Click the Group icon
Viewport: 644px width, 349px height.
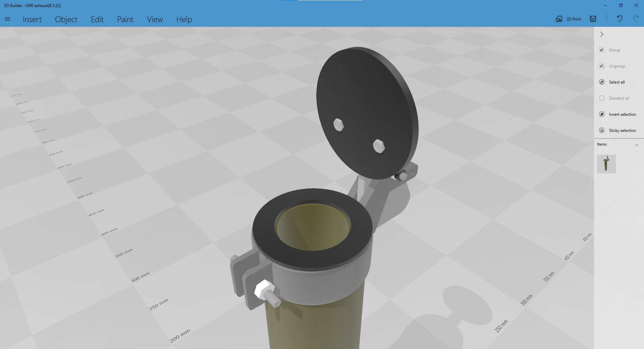[602, 50]
